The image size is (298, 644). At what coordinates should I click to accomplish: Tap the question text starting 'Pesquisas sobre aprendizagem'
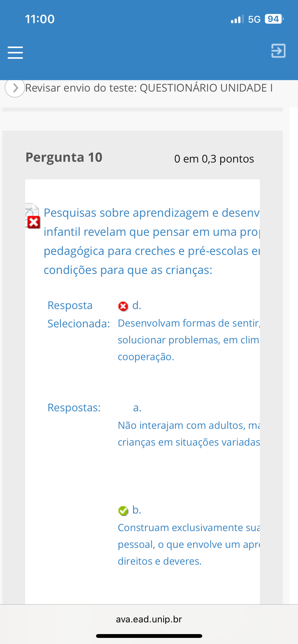pyautogui.click(x=152, y=241)
